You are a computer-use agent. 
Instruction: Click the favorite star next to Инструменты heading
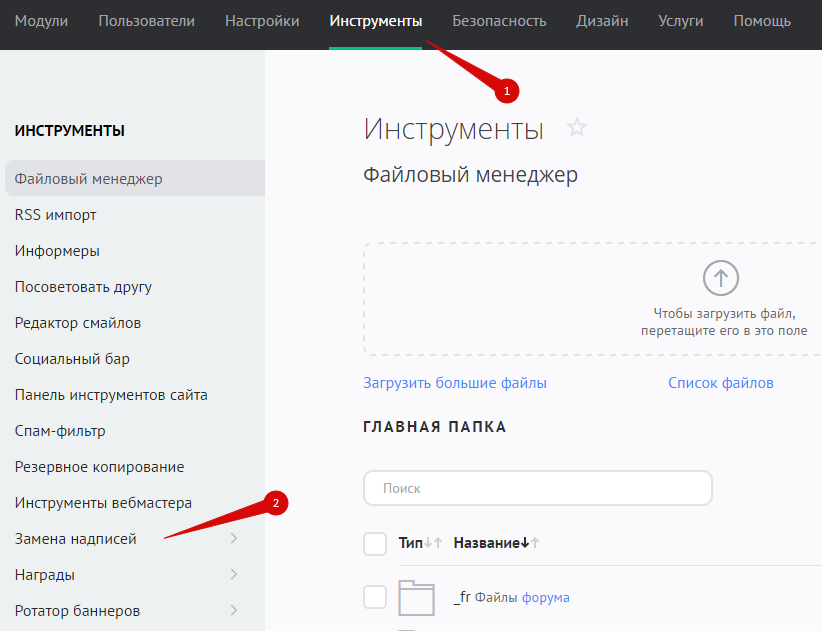point(577,128)
